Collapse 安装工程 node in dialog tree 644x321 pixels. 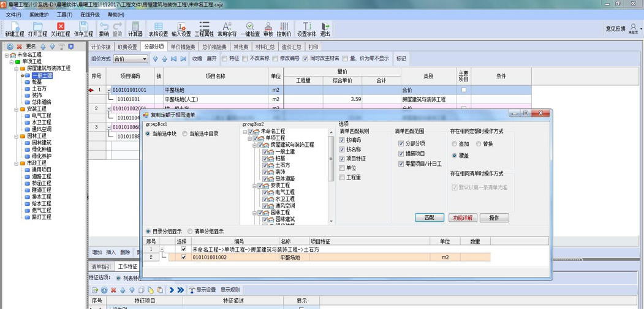255,186
